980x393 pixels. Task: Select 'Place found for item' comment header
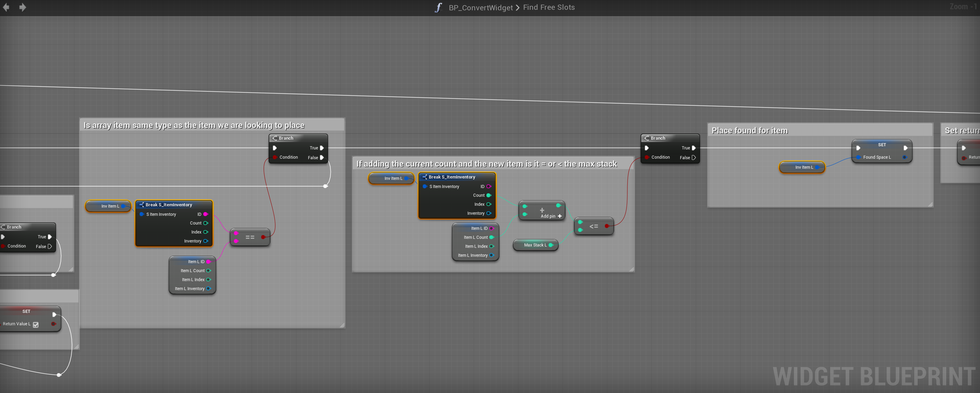point(749,130)
